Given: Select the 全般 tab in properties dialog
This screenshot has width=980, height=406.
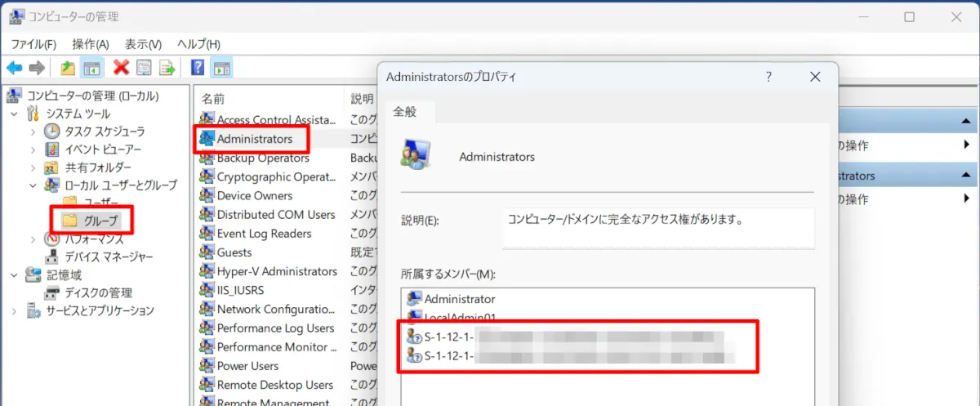Looking at the screenshot, I should click(x=406, y=111).
